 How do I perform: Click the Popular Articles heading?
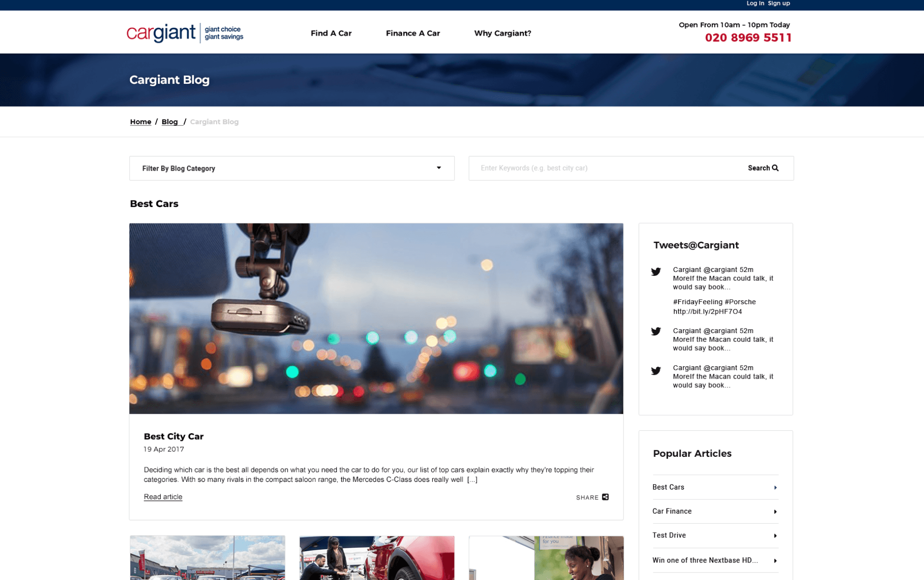(x=692, y=453)
